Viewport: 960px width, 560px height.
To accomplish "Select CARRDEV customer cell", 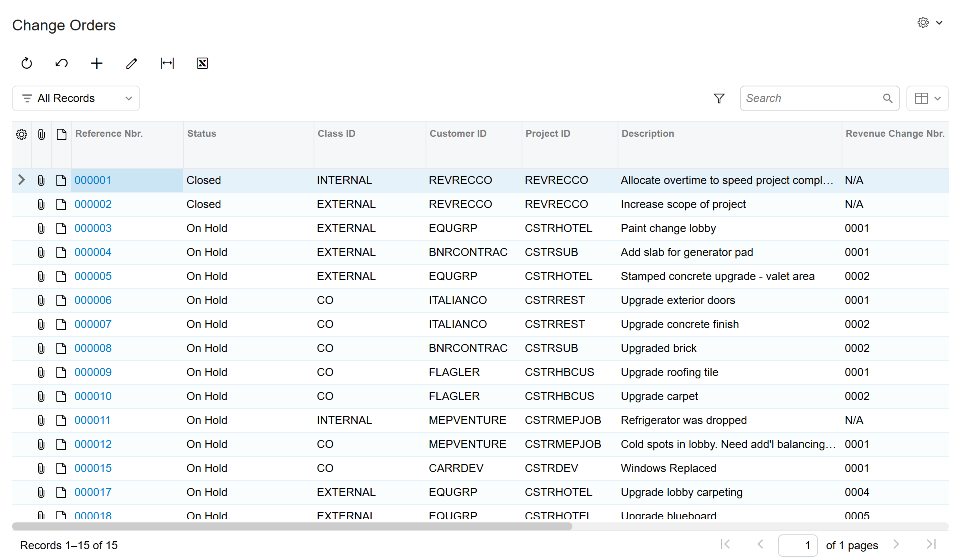I will tap(474, 468).
